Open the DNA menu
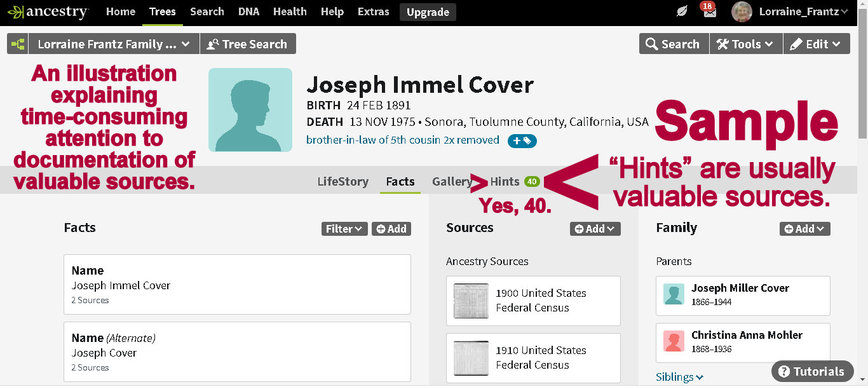Image resolution: width=868 pixels, height=389 pixels. 248,11
